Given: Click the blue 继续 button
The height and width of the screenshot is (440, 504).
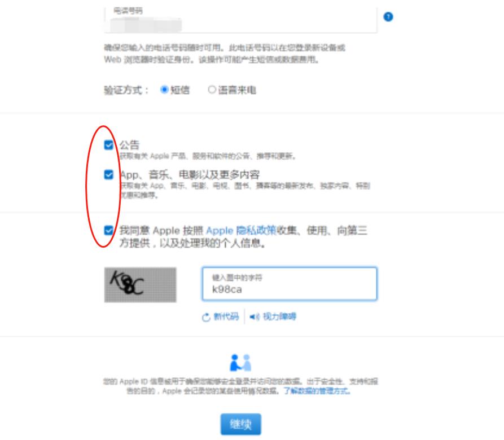Looking at the screenshot, I should click(x=241, y=424).
